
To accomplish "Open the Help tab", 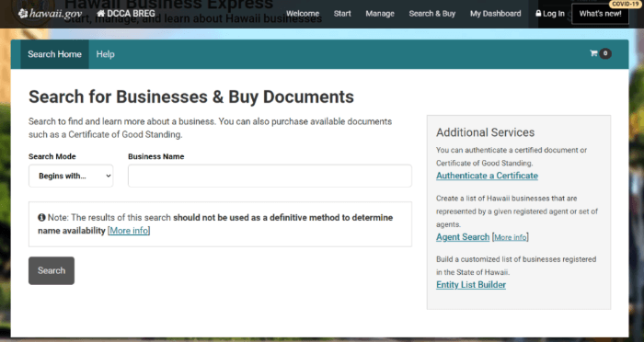I will point(105,54).
